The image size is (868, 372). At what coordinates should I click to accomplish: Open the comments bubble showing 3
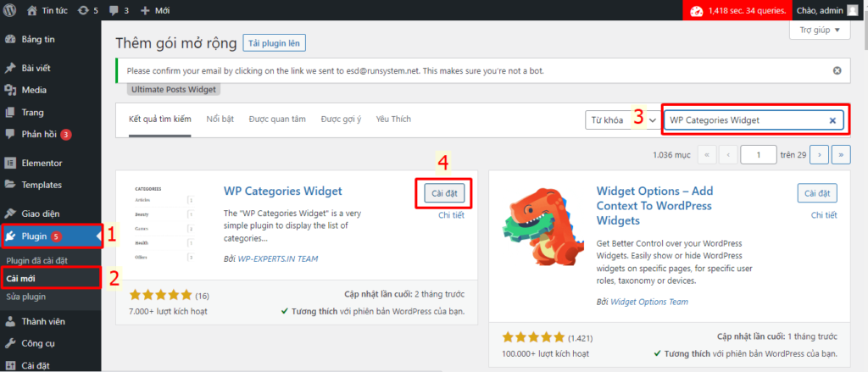click(x=119, y=10)
